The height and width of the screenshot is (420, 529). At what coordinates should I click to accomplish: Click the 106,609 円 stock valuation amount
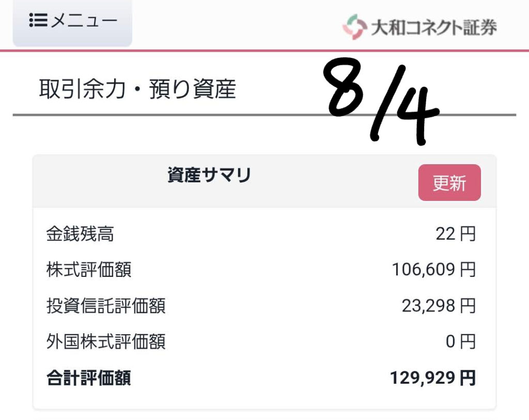[434, 270]
